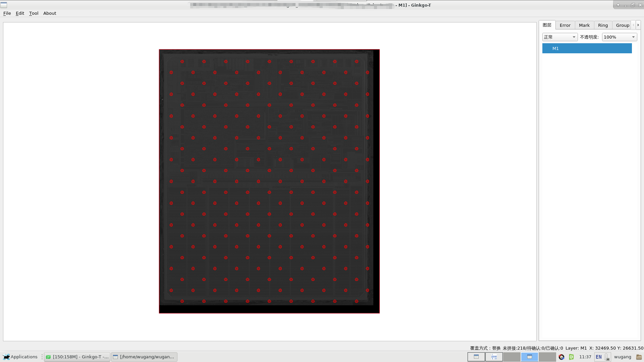Open the 正常 blend mode dropdown
The width and height of the screenshot is (644, 362).
point(559,37)
